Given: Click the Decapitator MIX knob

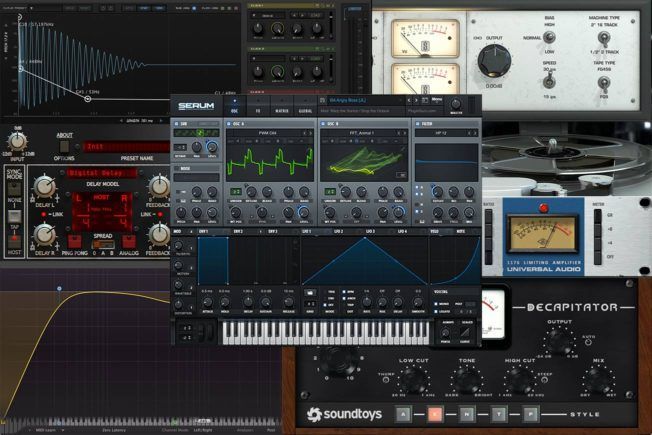Looking at the screenshot, I should 598,380.
